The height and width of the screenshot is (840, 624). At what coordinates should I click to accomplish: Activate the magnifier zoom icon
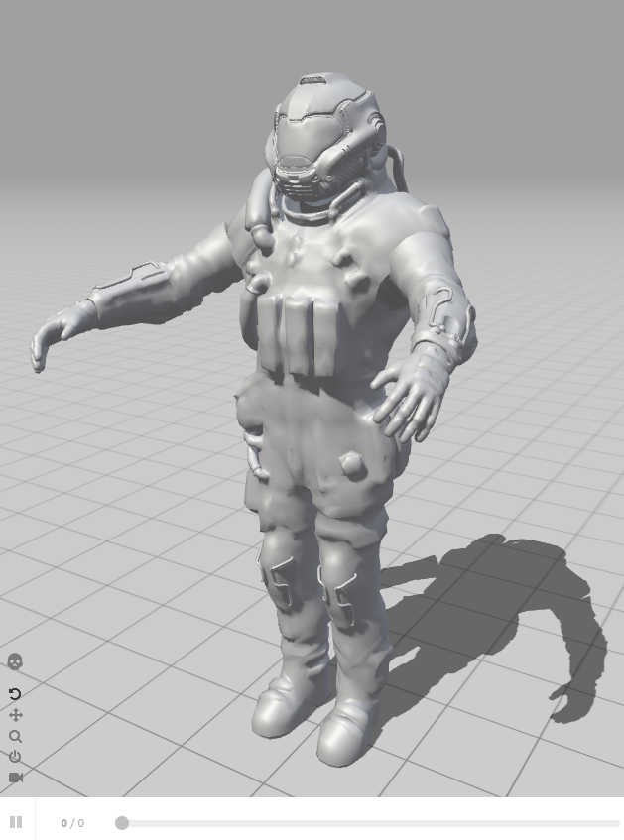coord(16,737)
